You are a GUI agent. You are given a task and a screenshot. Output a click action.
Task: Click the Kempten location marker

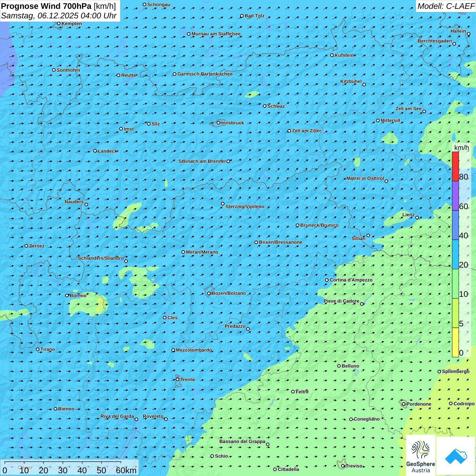click(58, 23)
